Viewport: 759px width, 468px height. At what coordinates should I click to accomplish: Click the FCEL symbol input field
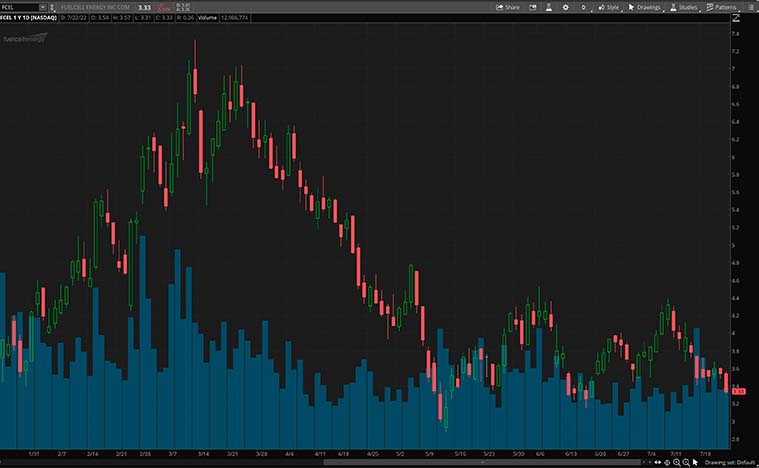click(20, 7)
